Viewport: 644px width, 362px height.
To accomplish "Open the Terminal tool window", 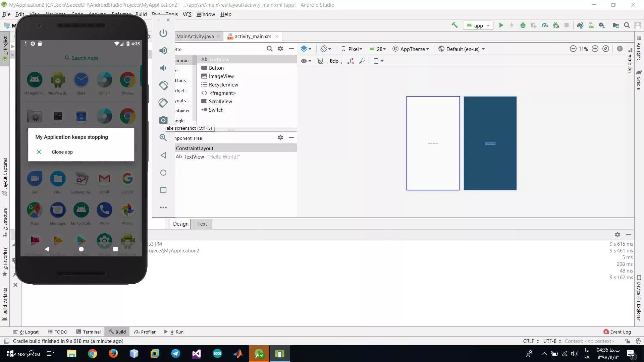I will 88,332.
